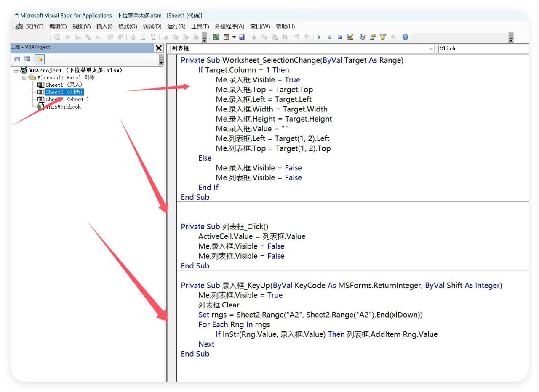This screenshot has height=392, width=539.
Task: Click the Redo arrow icon
Action: (307, 37)
